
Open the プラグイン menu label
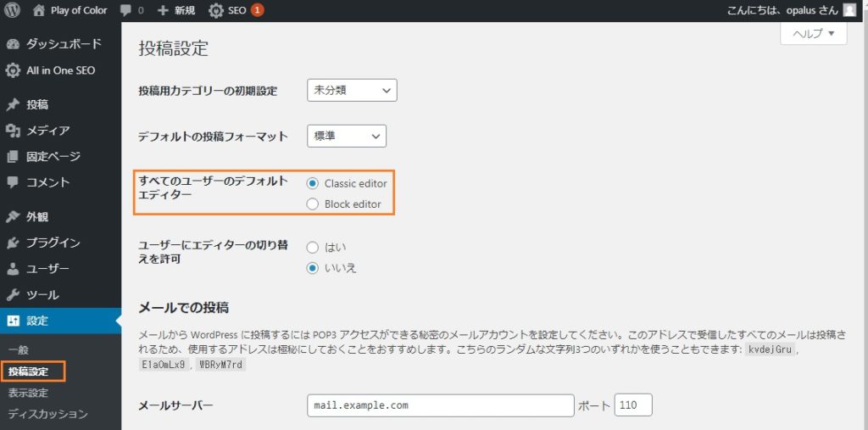click(53, 243)
